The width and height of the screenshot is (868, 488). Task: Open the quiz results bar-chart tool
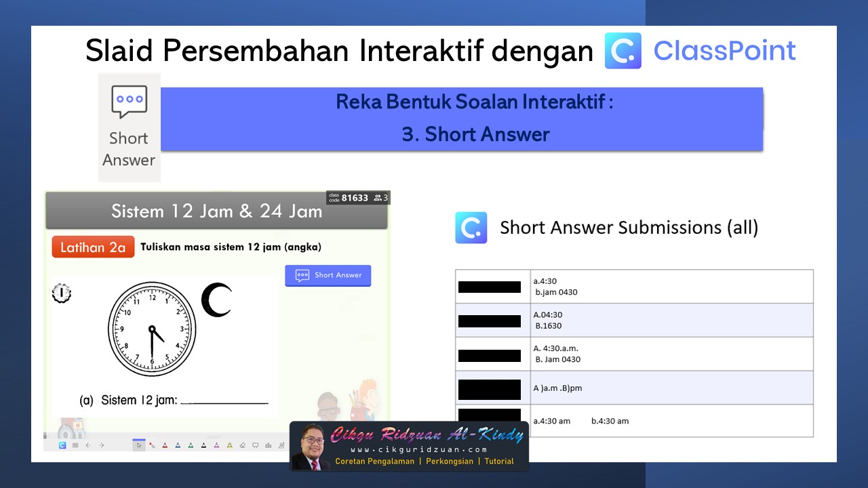[268, 445]
